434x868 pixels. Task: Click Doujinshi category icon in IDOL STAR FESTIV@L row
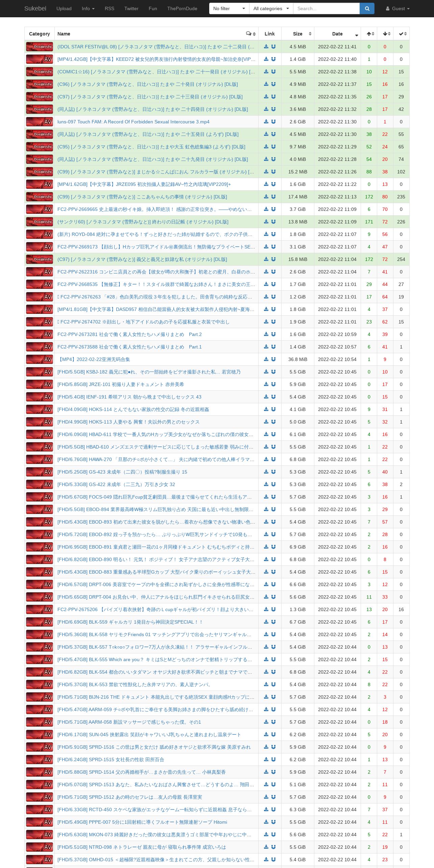[x=40, y=47]
